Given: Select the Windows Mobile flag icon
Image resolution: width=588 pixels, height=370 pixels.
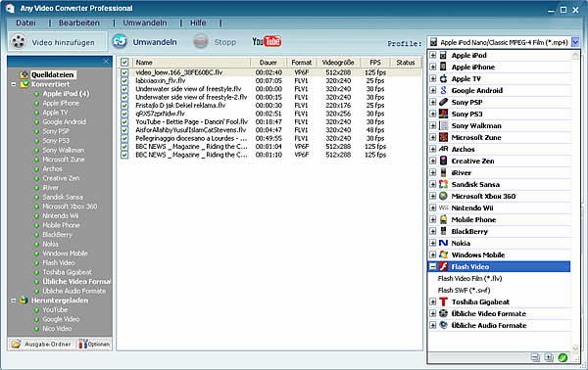Looking at the screenshot, I should pos(443,254).
